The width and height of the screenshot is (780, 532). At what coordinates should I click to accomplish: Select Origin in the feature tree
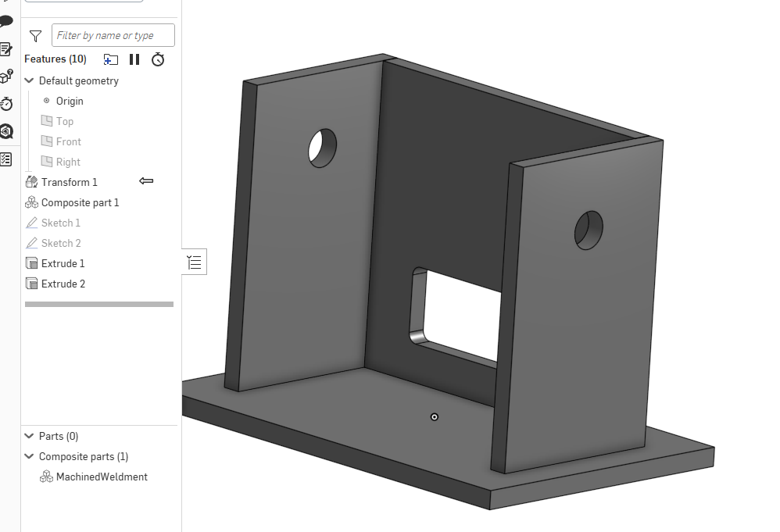69,101
